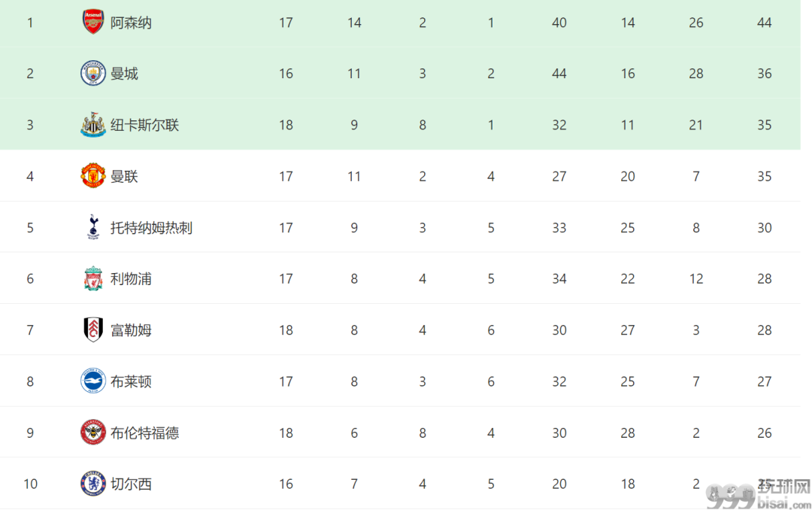This screenshot has width=812, height=510.
Task: Open the 阿森纳 team name link
Action: (131, 23)
